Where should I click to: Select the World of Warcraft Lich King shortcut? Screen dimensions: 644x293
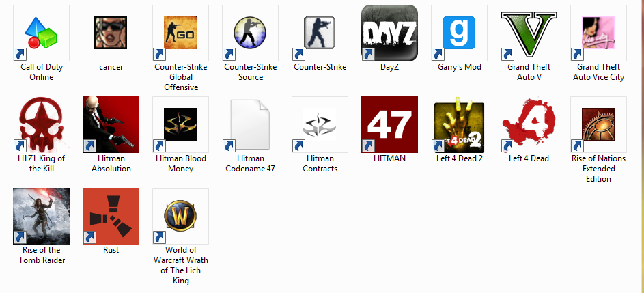(181, 216)
